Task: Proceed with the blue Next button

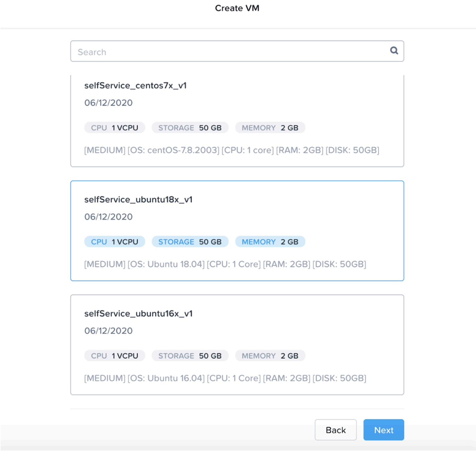Action: coord(383,430)
